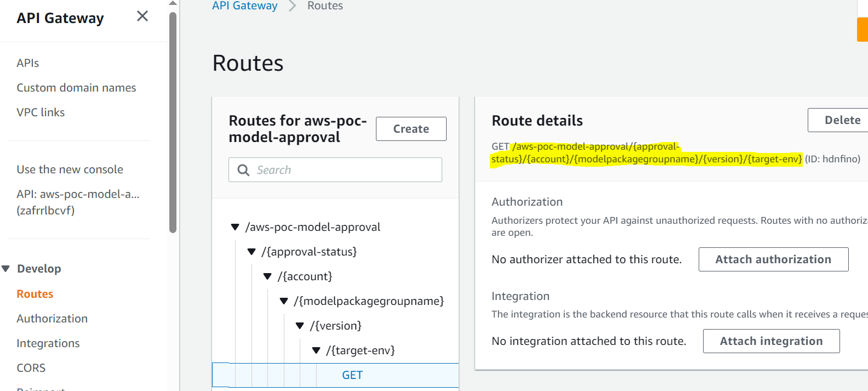
Task: Click 'No integration attached to this route.'
Action: (589, 341)
